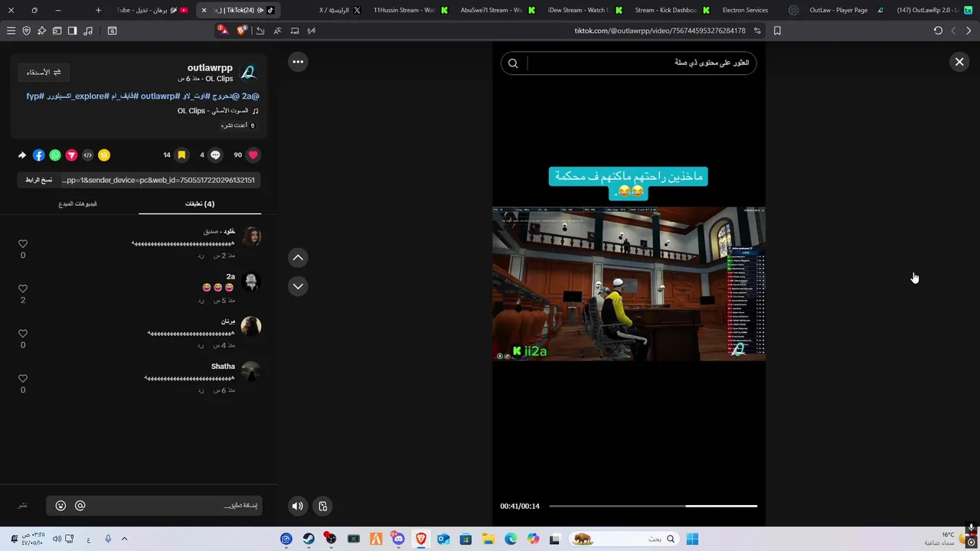Open the #outlawrp hashtag link
980x551 pixels.
(x=160, y=96)
